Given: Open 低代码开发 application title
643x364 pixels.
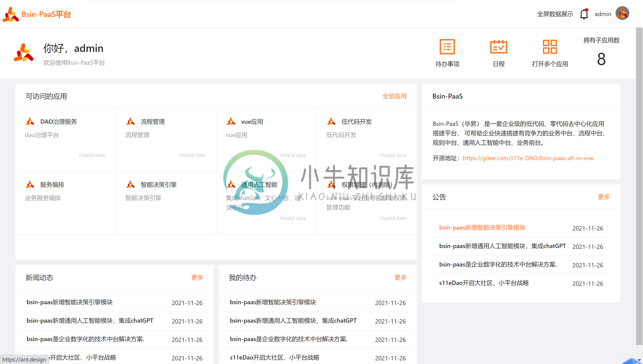Looking at the screenshot, I should click(x=357, y=122).
